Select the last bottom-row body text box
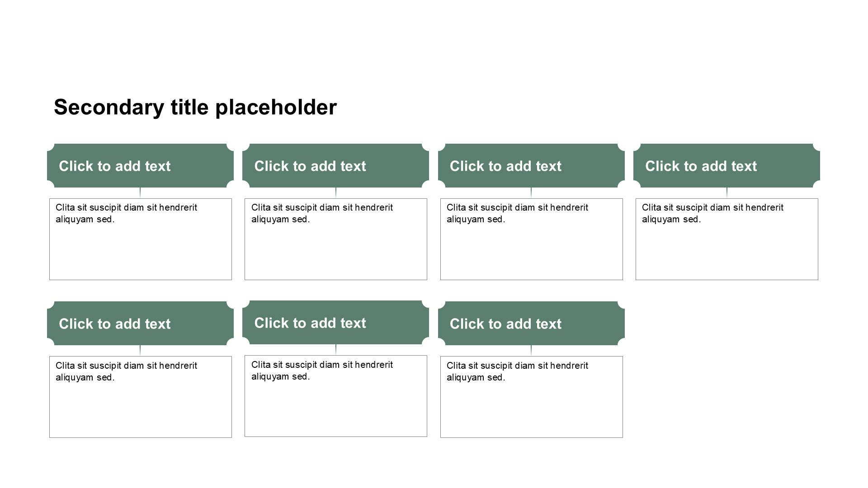This screenshot has height=488, width=868. [x=532, y=397]
